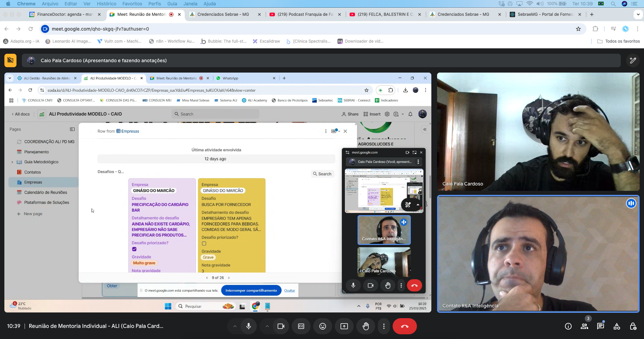Check Desafio priorizado on the yellow card
This screenshot has width=644, height=339.
204,244
